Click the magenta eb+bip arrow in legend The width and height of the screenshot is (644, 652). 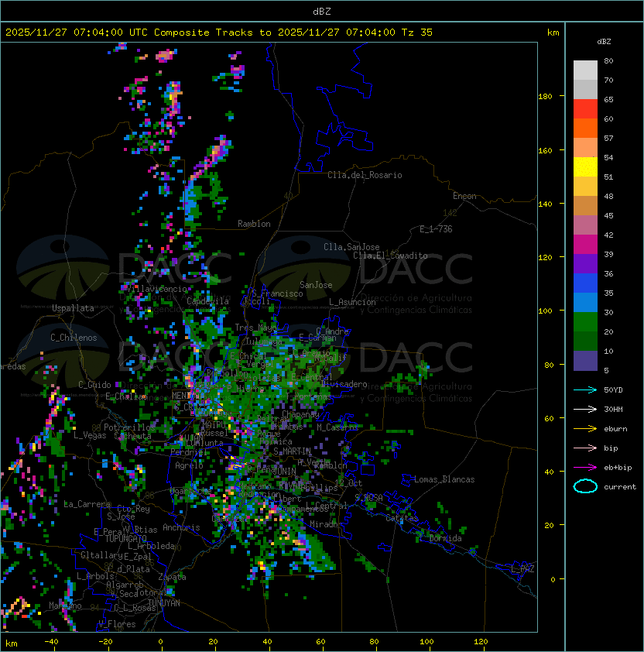[x=585, y=468]
